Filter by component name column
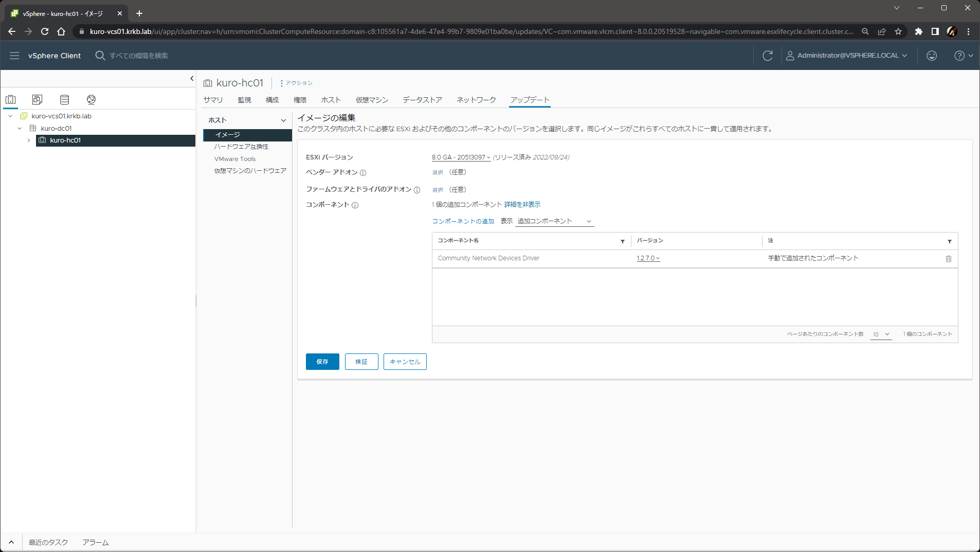This screenshot has width=980, height=552. pos(622,241)
